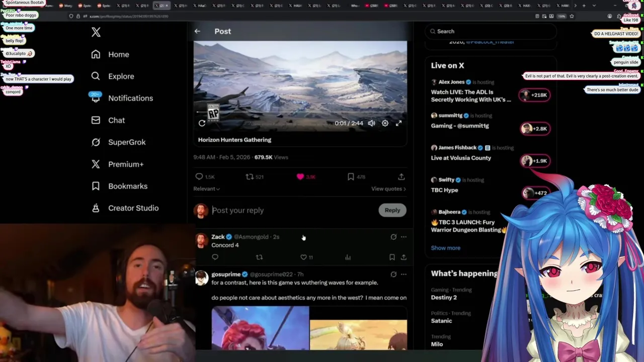Bookmark Zack's Concord 4 reply
This screenshot has width=644, height=362.
[392, 257]
